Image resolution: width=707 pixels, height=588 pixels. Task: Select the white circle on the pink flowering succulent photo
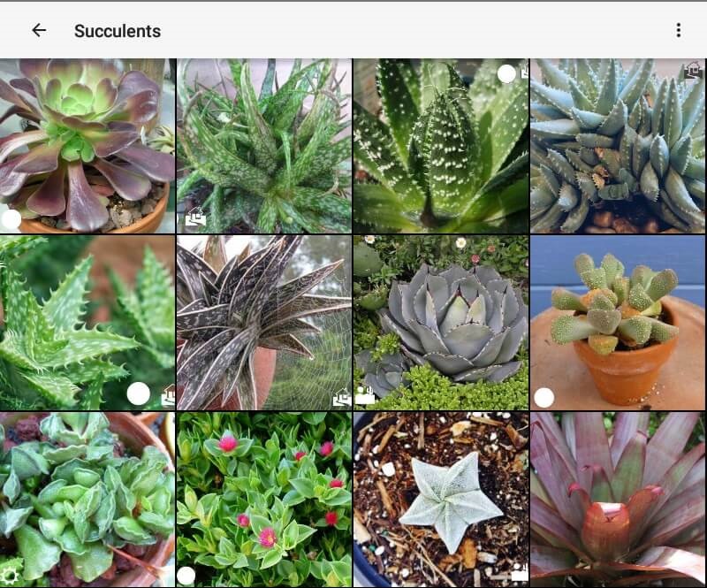point(186,576)
